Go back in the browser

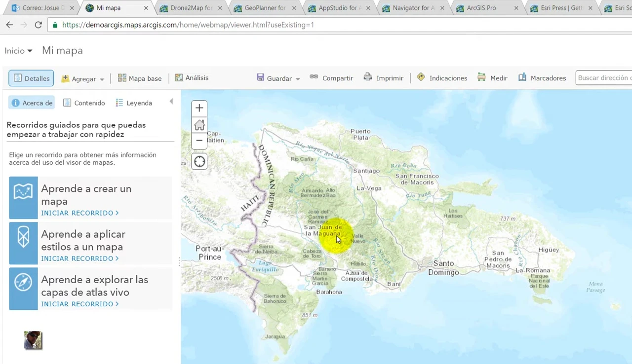[9, 25]
